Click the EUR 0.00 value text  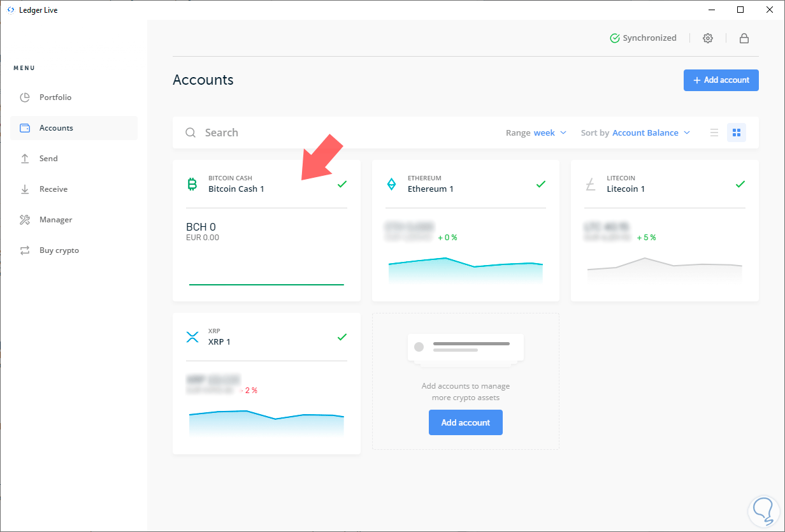click(x=203, y=238)
